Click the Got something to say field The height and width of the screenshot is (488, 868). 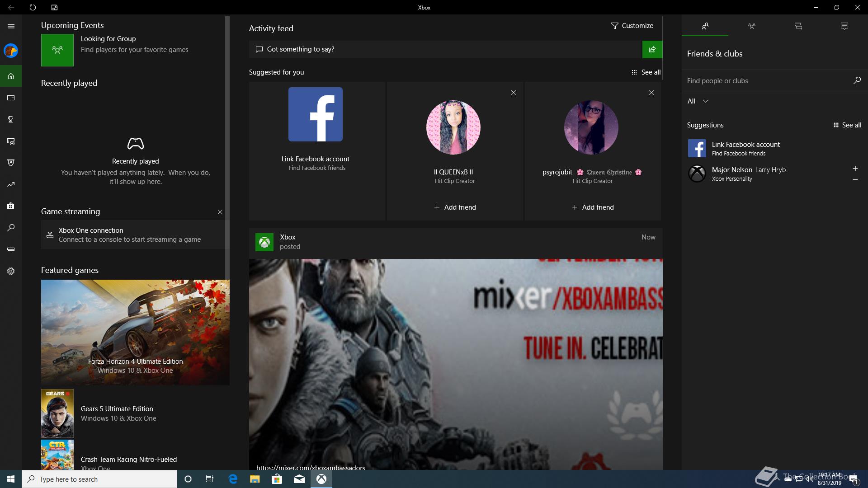(x=445, y=49)
